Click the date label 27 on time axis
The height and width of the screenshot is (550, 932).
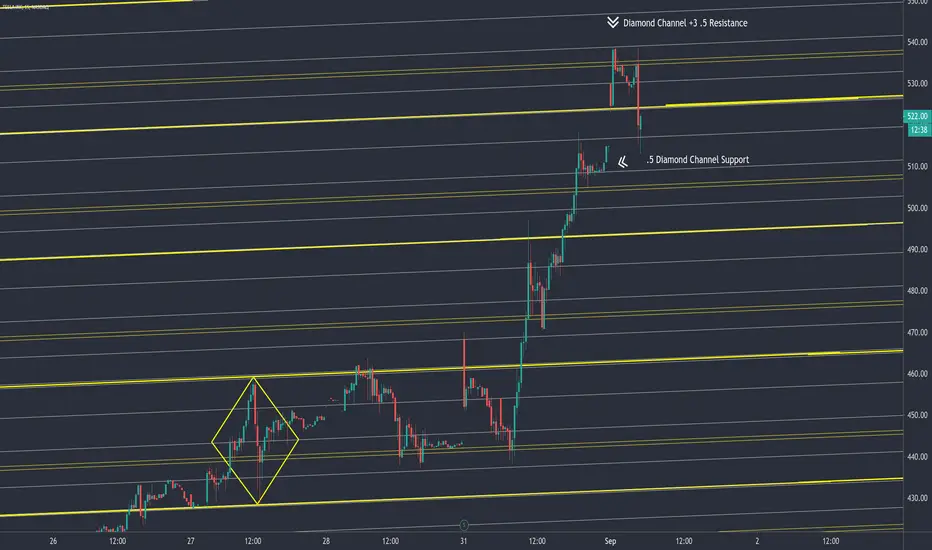[191, 541]
